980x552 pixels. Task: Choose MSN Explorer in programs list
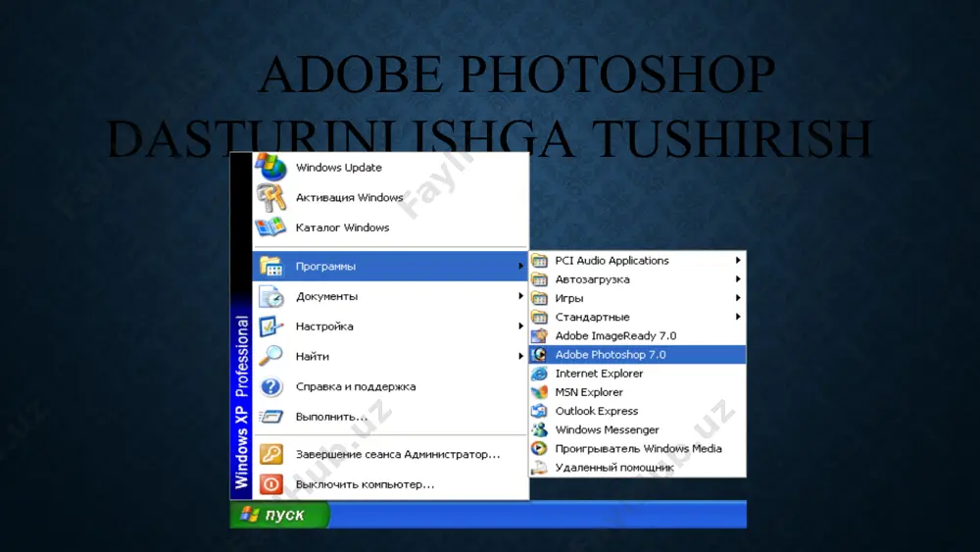(x=638, y=392)
